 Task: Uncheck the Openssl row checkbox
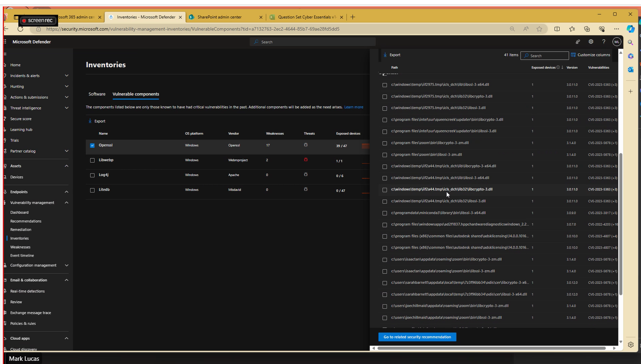(x=92, y=145)
